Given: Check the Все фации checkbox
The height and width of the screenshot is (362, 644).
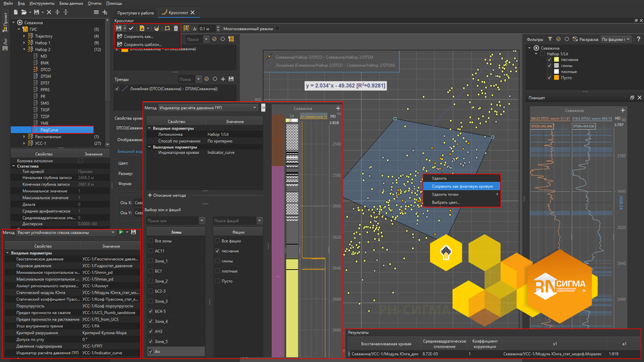Looking at the screenshot, I should (x=218, y=241).
